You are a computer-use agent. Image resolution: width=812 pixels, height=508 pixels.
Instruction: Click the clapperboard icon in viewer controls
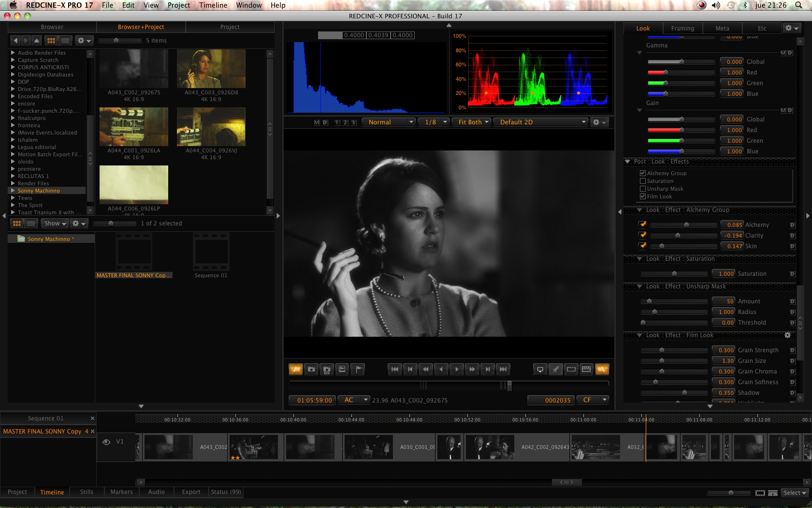pyautogui.click(x=586, y=370)
